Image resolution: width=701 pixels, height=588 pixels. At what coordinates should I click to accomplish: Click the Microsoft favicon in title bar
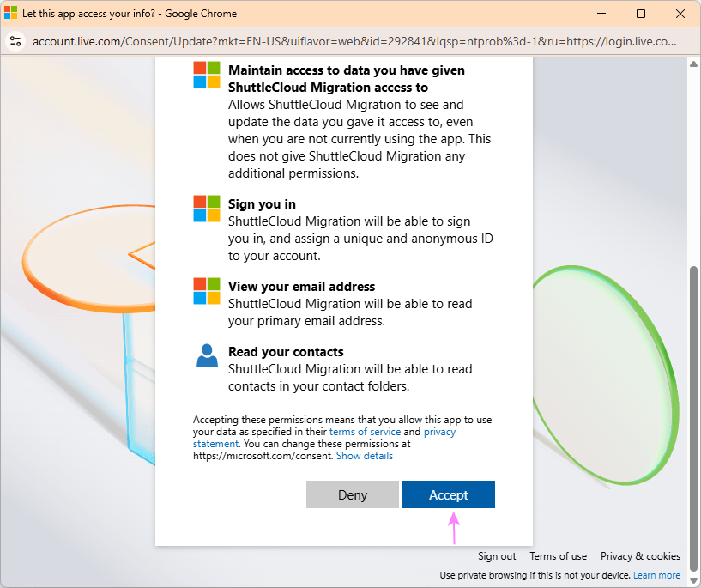coord(11,13)
